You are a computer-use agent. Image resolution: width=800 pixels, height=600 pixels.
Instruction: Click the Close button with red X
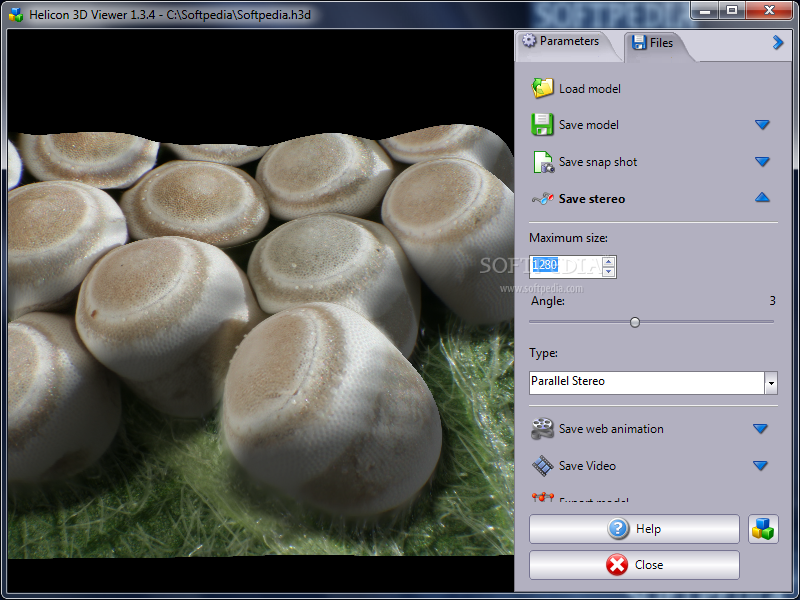pyautogui.click(x=634, y=565)
